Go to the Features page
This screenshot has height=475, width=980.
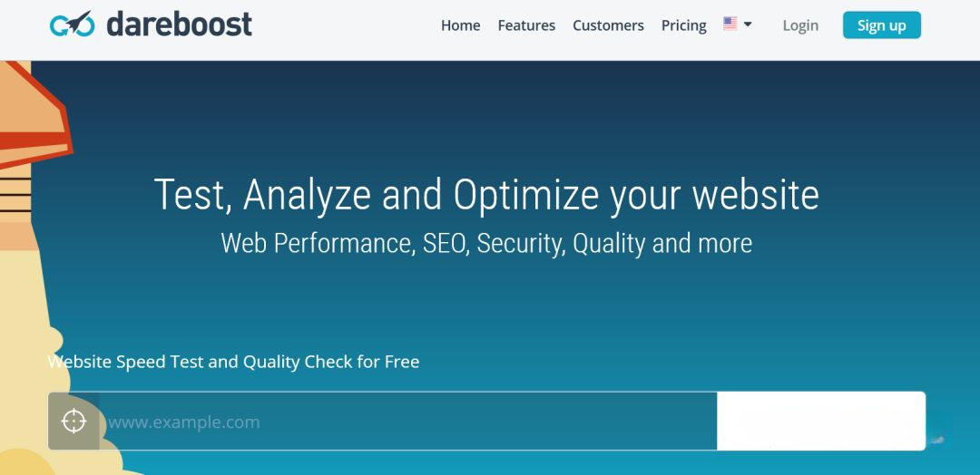pos(526,25)
